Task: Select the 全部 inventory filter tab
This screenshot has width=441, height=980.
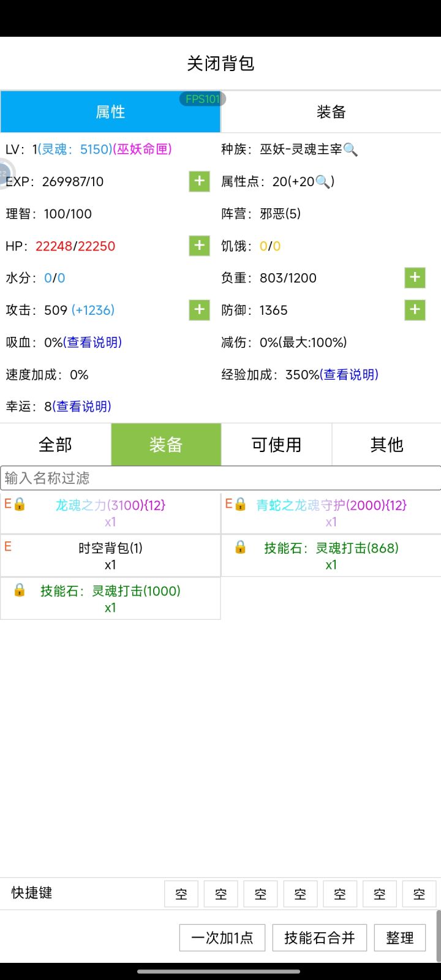Action: click(x=55, y=445)
